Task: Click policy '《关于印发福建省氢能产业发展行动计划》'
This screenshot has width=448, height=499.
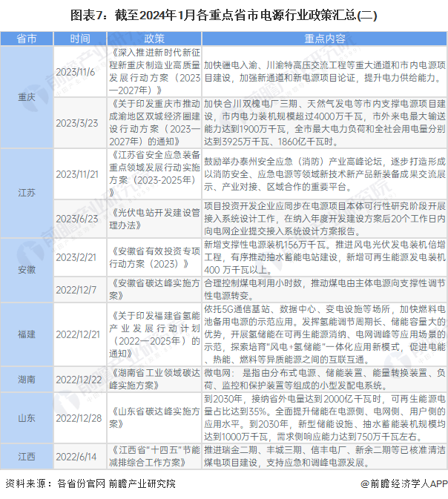Action: coord(154,334)
